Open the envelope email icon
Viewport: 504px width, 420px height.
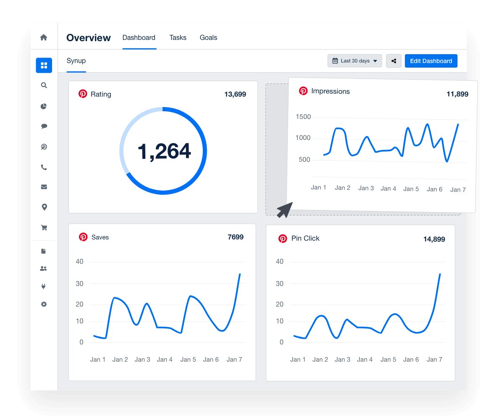44,187
